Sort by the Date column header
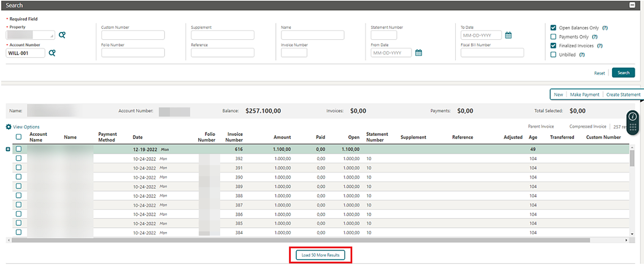 [137, 137]
